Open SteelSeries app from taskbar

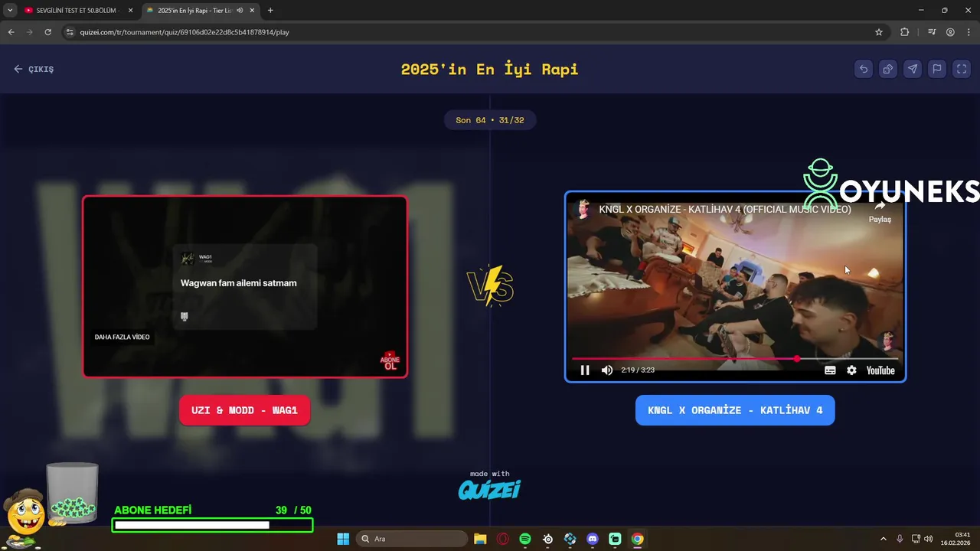coord(547,539)
